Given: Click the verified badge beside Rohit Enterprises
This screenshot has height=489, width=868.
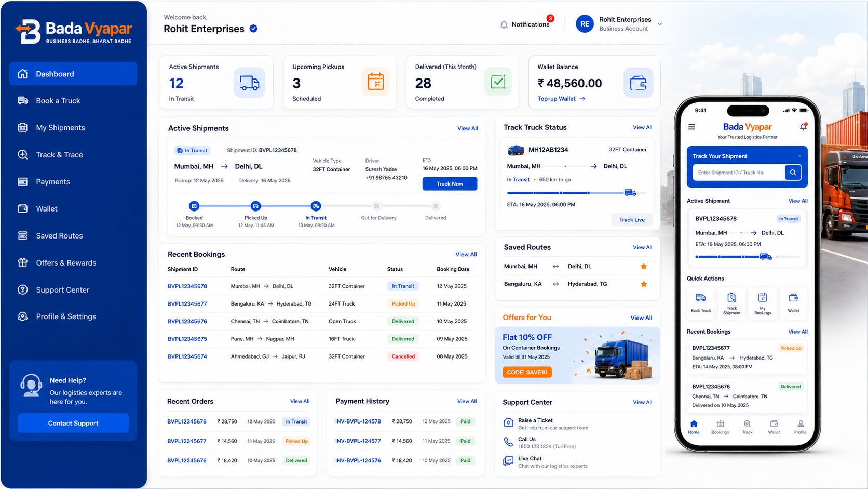Looking at the screenshot, I should (253, 29).
